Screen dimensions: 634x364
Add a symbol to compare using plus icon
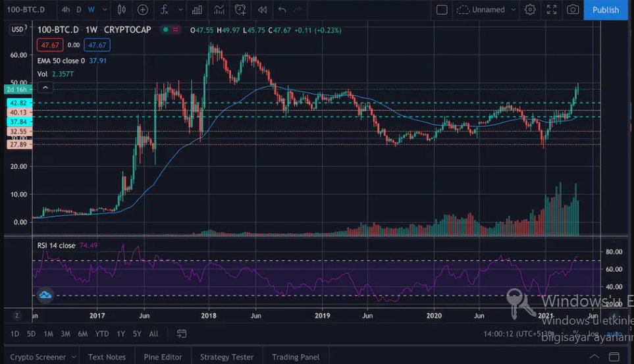[x=143, y=10]
